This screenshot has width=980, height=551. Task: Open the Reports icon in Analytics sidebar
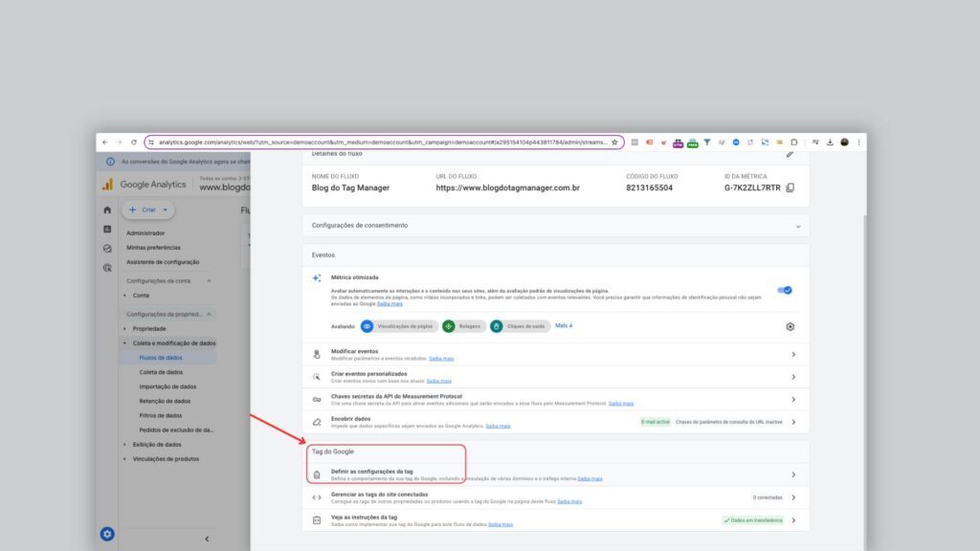point(107,230)
